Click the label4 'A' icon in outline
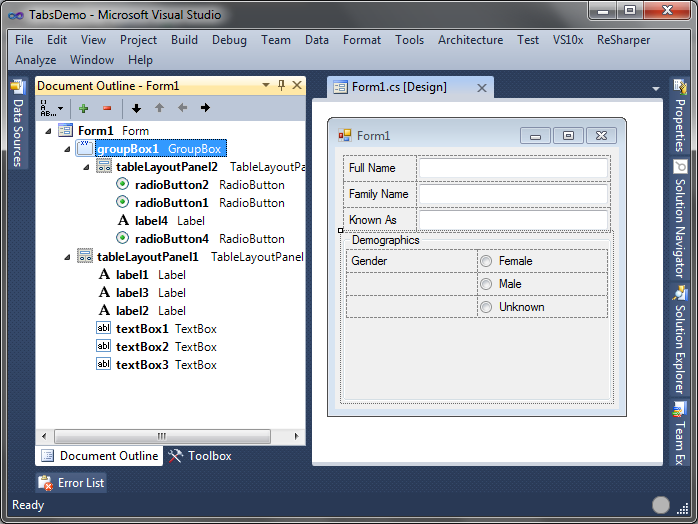The height and width of the screenshot is (524, 698). point(123,220)
